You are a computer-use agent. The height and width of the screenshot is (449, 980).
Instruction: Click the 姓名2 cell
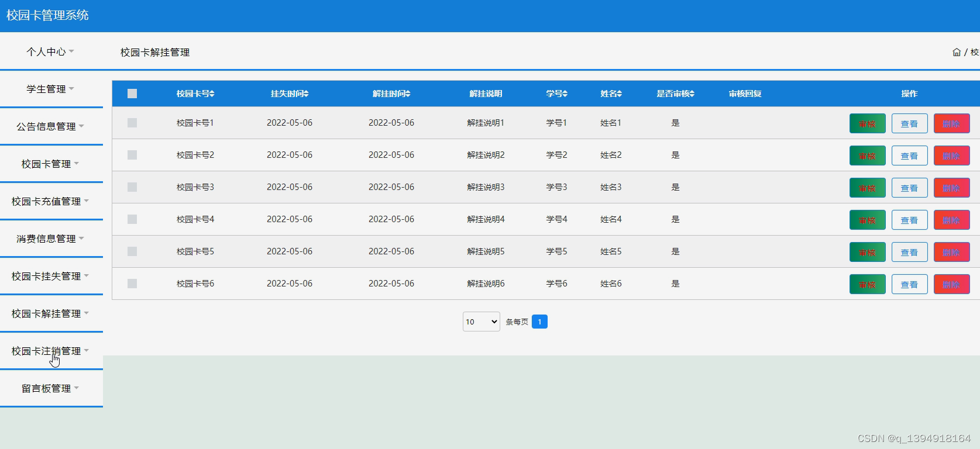pyautogui.click(x=611, y=155)
